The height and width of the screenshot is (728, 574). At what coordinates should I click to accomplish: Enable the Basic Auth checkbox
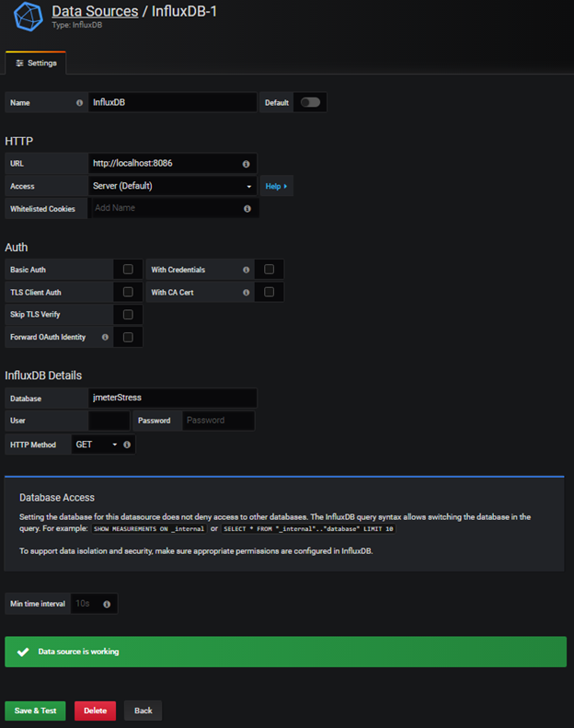tap(128, 270)
